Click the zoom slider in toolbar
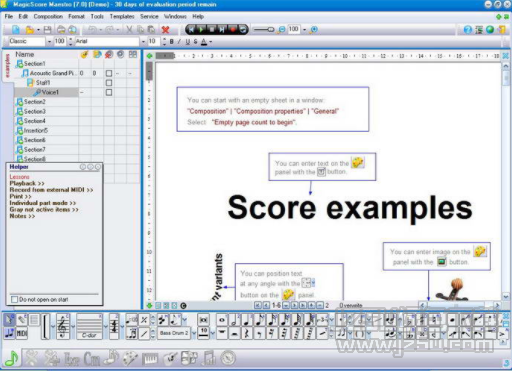This screenshot has height=371, width=512. 263,30
